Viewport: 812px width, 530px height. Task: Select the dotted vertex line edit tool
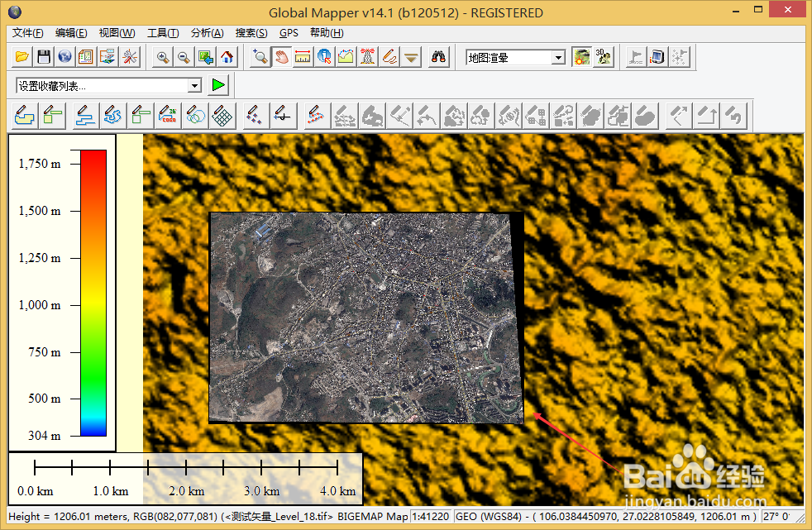click(316, 116)
